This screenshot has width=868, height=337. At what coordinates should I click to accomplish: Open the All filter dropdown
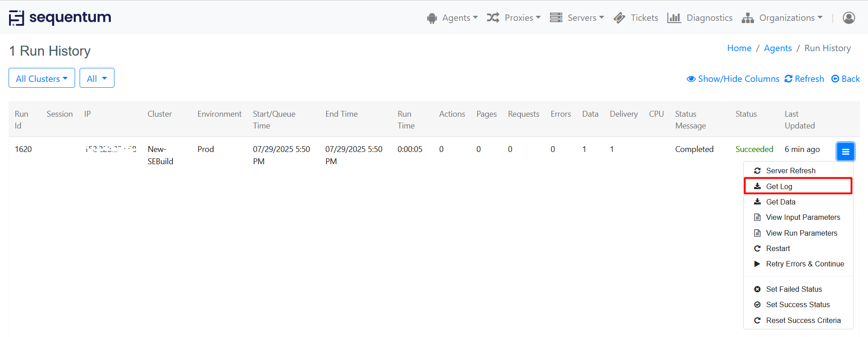click(x=97, y=78)
